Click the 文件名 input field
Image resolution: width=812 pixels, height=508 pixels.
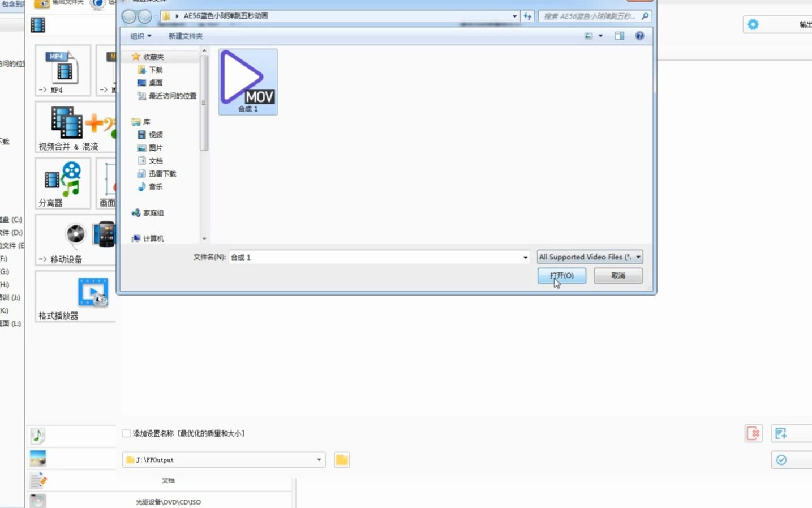pos(375,257)
